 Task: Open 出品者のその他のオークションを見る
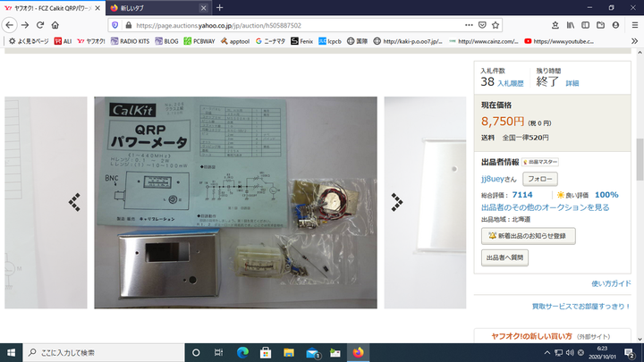coord(545,207)
